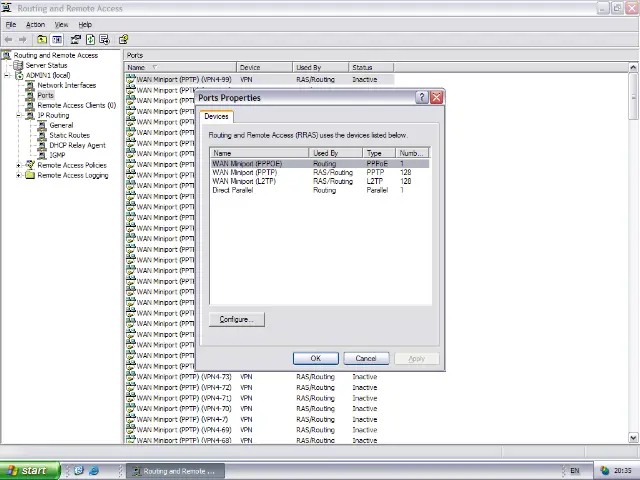The image size is (640, 480).
Task: Click RAS/Routing cell in VPN4-69 row
Action: 315,430
